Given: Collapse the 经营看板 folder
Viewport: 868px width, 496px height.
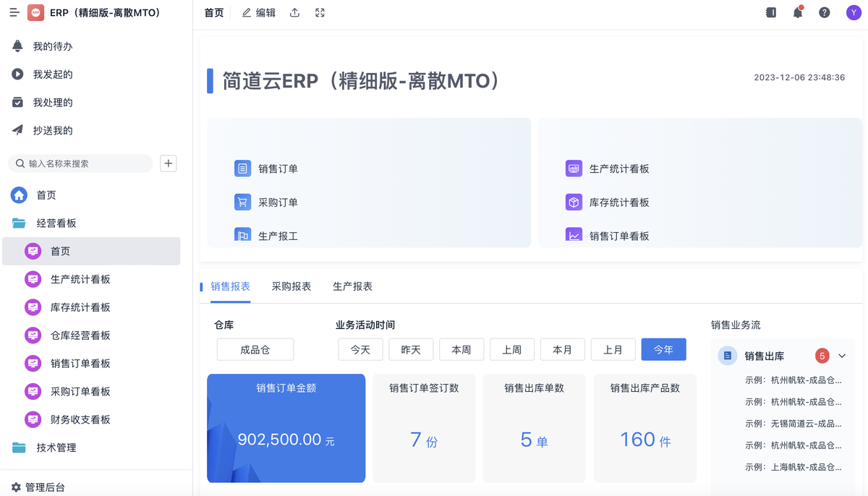Looking at the screenshot, I should click(56, 223).
